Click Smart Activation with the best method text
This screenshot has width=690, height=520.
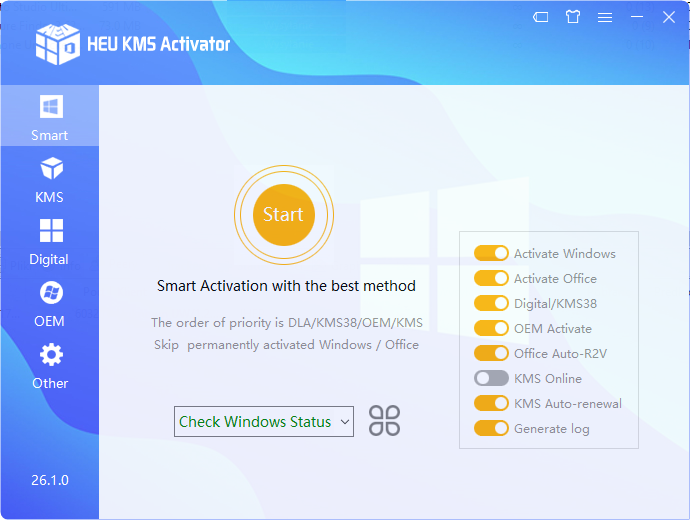(x=286, y=286)
